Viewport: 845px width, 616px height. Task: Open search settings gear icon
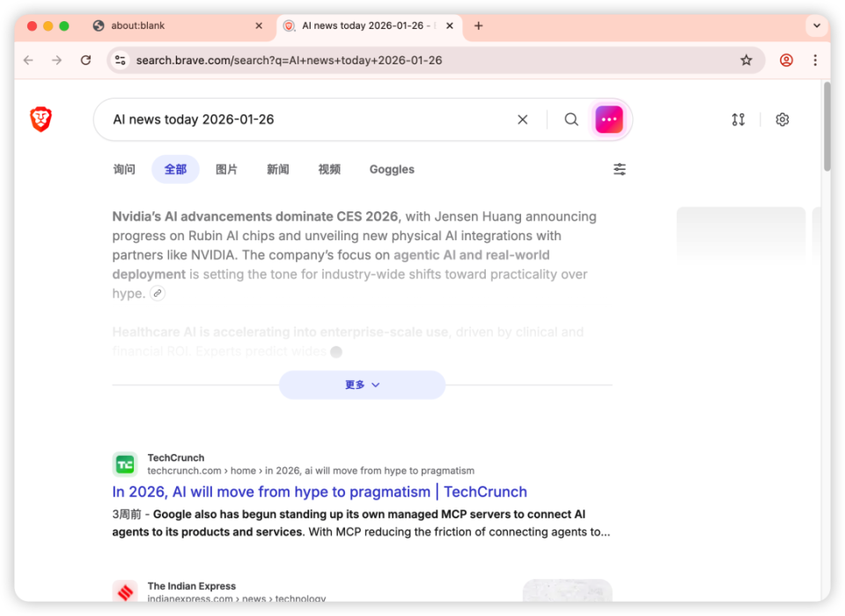point(782,120)
